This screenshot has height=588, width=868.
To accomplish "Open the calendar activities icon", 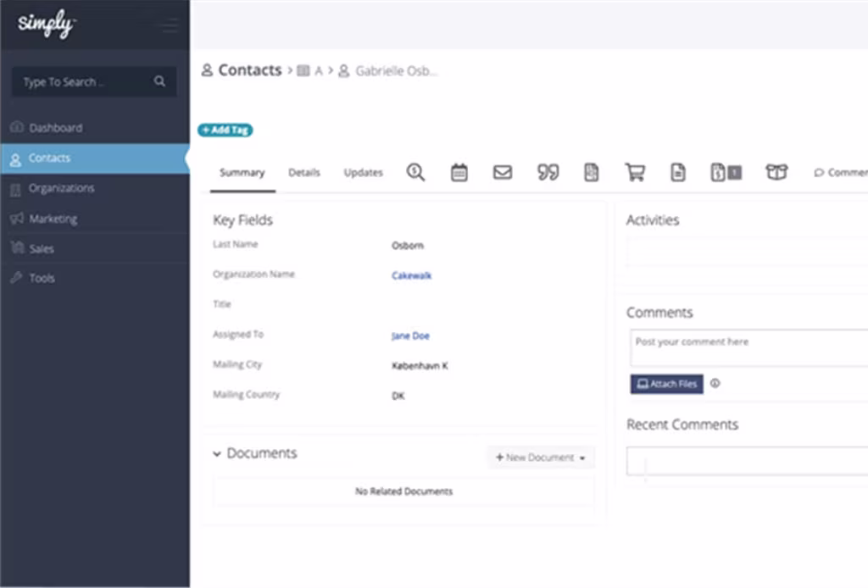I will pos(459,172).
